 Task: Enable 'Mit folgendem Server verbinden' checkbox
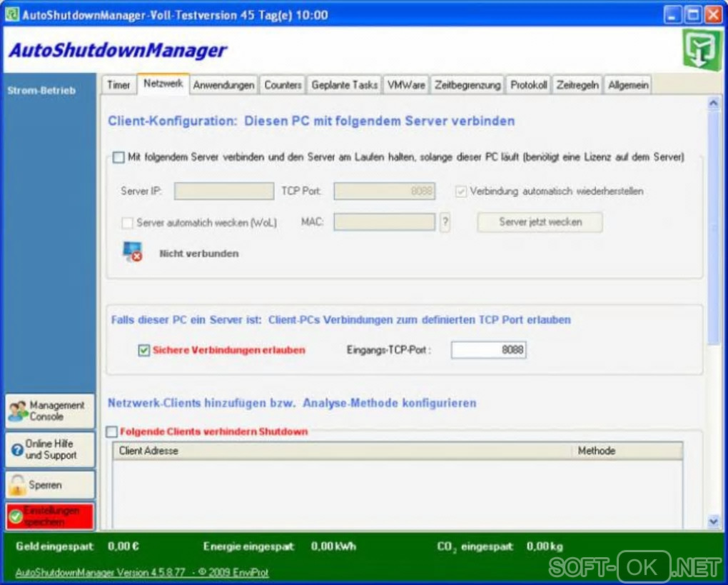click(118, 158)
